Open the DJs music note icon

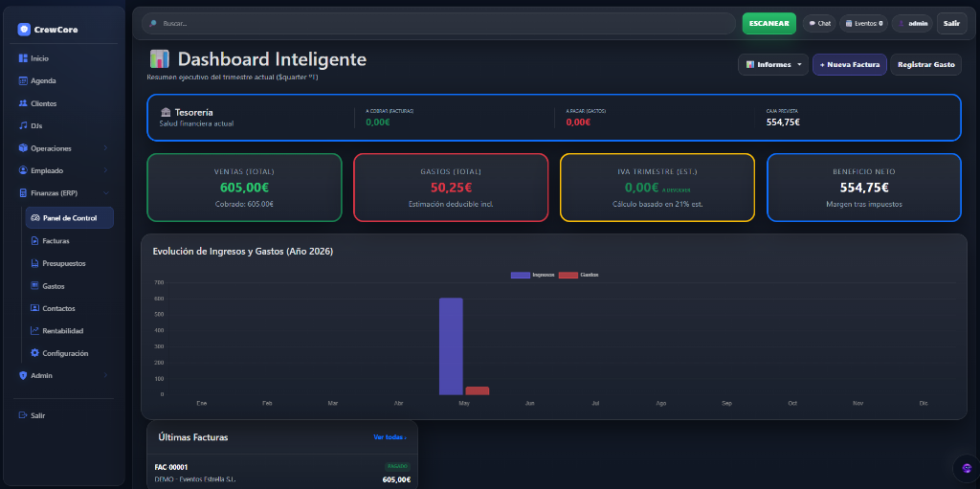(23, 125)
